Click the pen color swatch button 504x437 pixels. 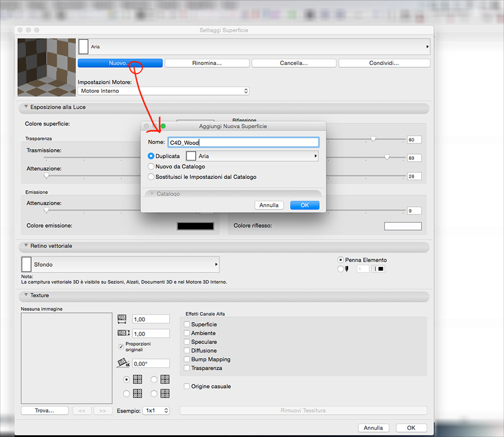(380, 269)
